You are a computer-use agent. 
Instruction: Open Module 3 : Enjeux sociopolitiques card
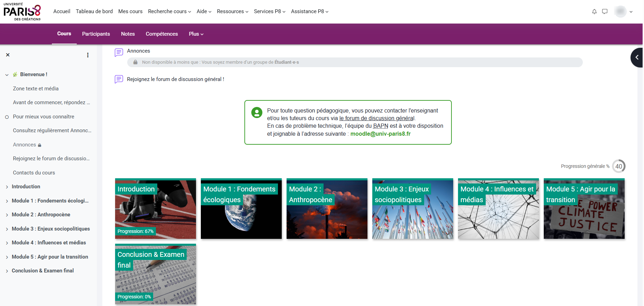pyautogui.click(x=413, y=209)
